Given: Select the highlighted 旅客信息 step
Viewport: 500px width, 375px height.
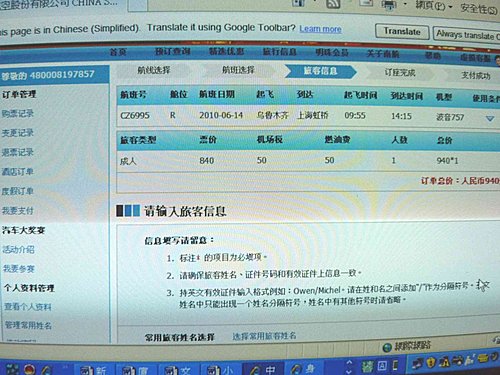Looking at the screenshot, I should 320,71.
